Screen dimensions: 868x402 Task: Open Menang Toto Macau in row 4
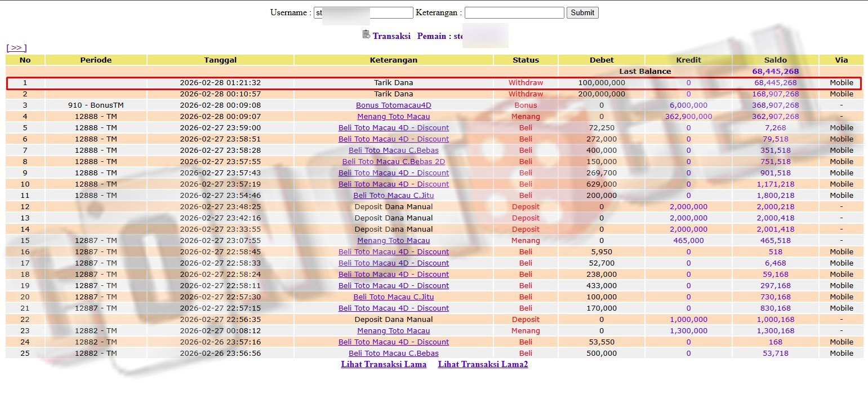[x=393, y=117]
